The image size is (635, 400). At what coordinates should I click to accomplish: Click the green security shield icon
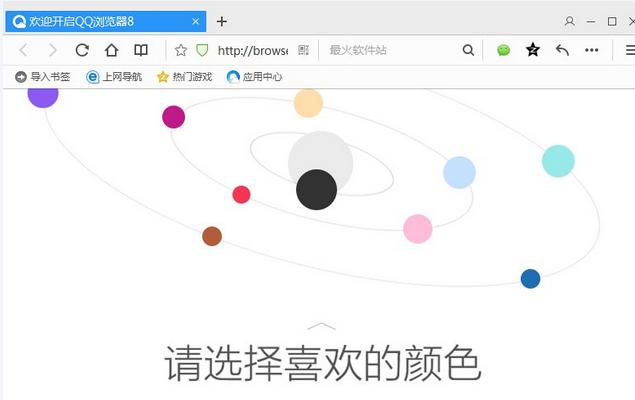(x=202, y=50)
